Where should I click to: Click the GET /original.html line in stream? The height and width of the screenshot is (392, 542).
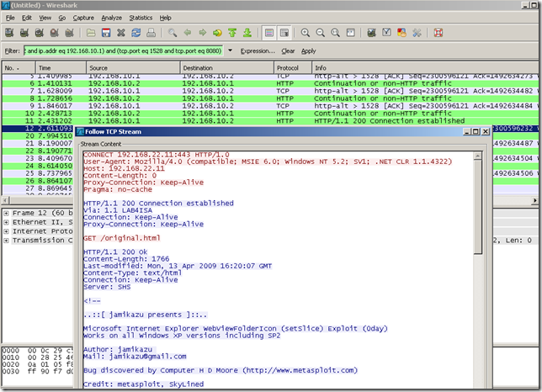click(122, 238)
